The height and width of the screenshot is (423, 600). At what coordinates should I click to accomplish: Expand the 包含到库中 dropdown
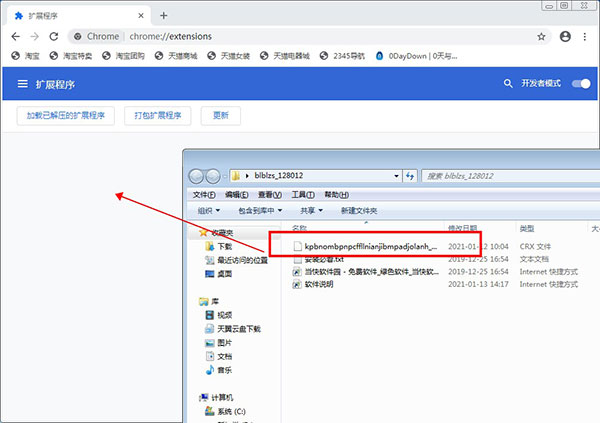click(260, 211)
